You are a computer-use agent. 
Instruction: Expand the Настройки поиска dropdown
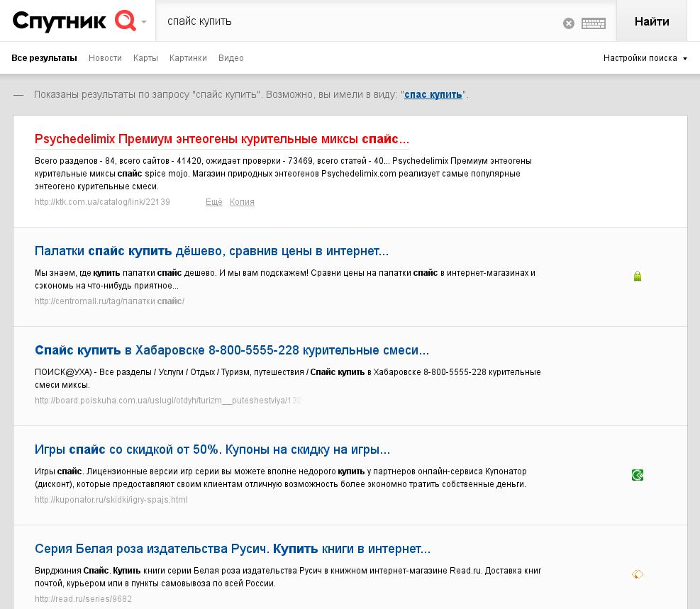click(645, 58)
